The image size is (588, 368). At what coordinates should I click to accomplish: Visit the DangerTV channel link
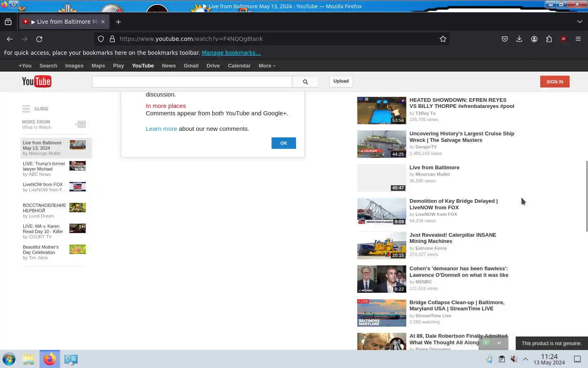[x=426, y=147]
